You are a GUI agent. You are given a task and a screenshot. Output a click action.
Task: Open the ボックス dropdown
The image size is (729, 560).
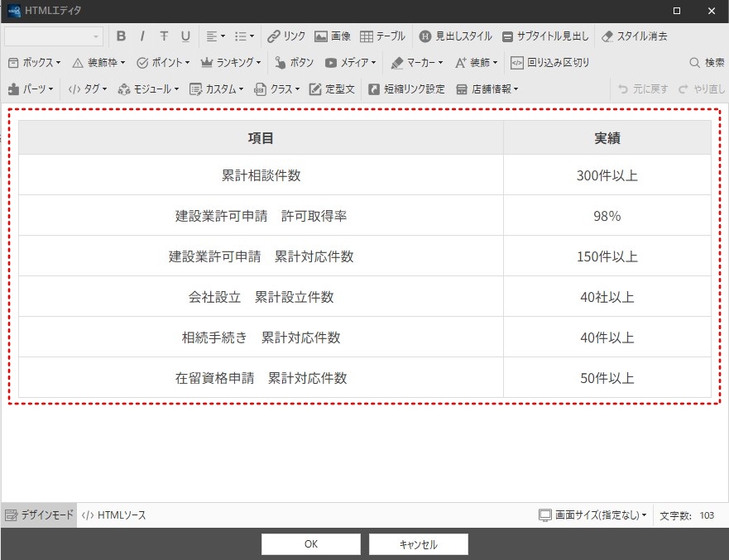35,62
